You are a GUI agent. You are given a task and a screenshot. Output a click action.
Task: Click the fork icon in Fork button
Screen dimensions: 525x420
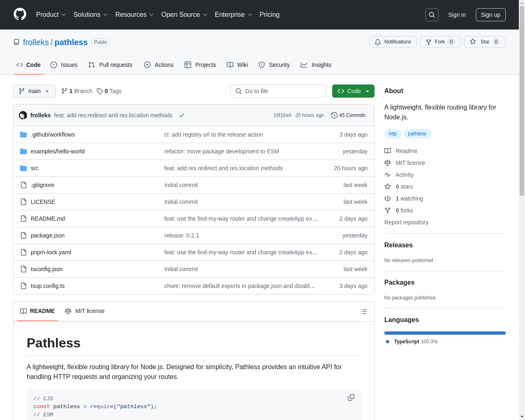[x=429, y=42]
